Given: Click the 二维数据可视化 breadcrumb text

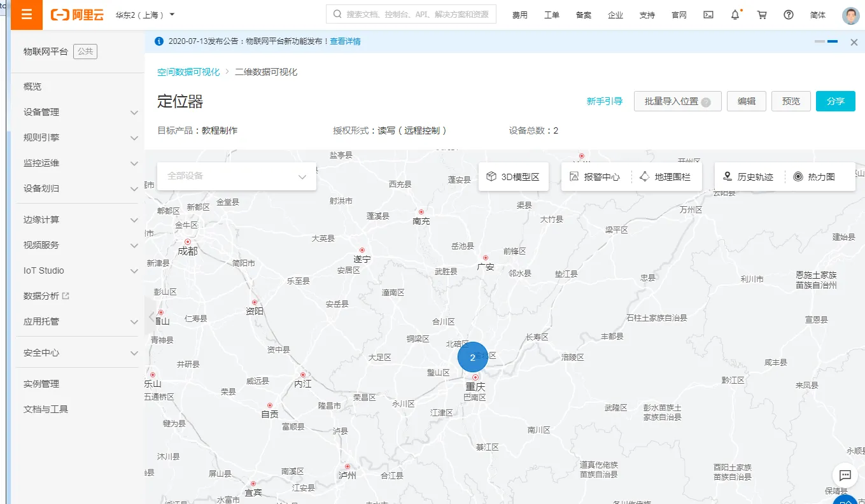Looking at the screenshot, I should (x=266, y=72).
